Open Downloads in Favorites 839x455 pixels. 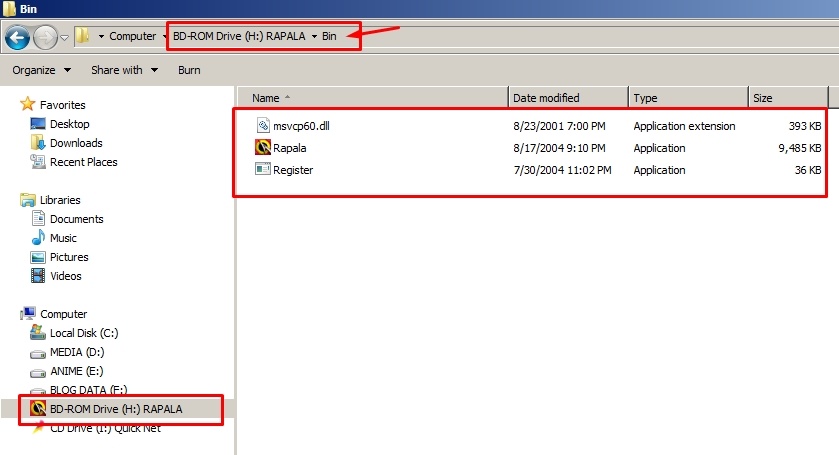pos(76,143)
